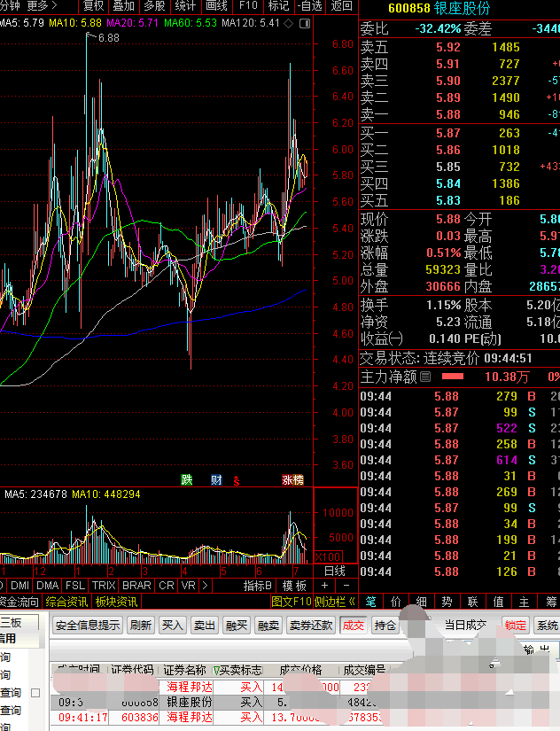Click the 融买 margin buy button

pyautogui.click(x=237, y=626)
